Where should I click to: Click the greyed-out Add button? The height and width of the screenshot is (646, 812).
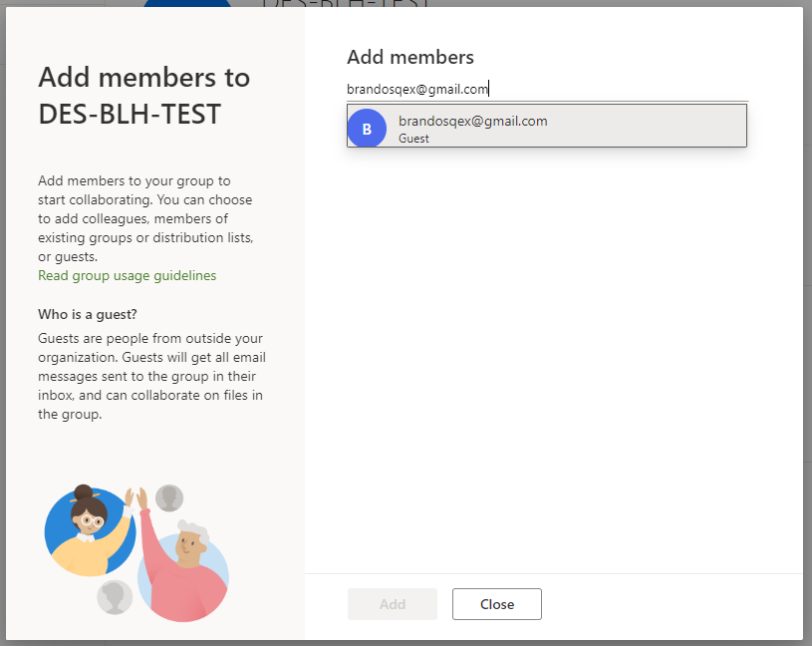coord(392,604)
